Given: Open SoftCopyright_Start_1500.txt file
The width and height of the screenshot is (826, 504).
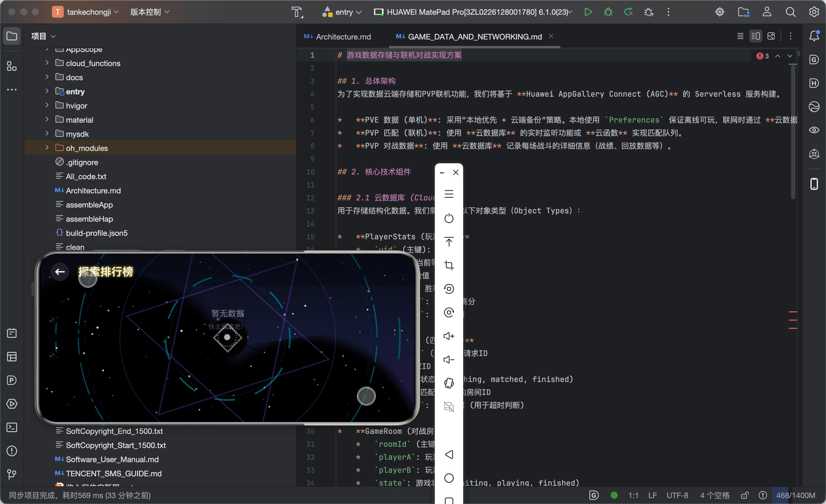Looking at the screenshot, I should (111, 445).
